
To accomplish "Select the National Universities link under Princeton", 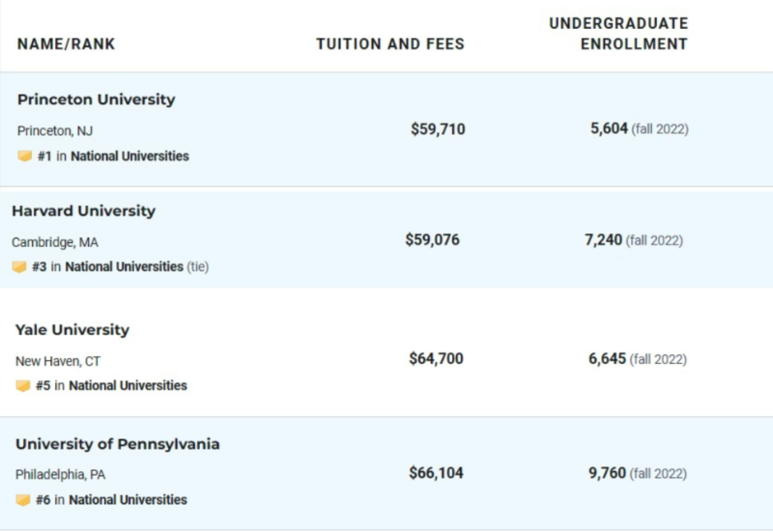I will [129, 156].
